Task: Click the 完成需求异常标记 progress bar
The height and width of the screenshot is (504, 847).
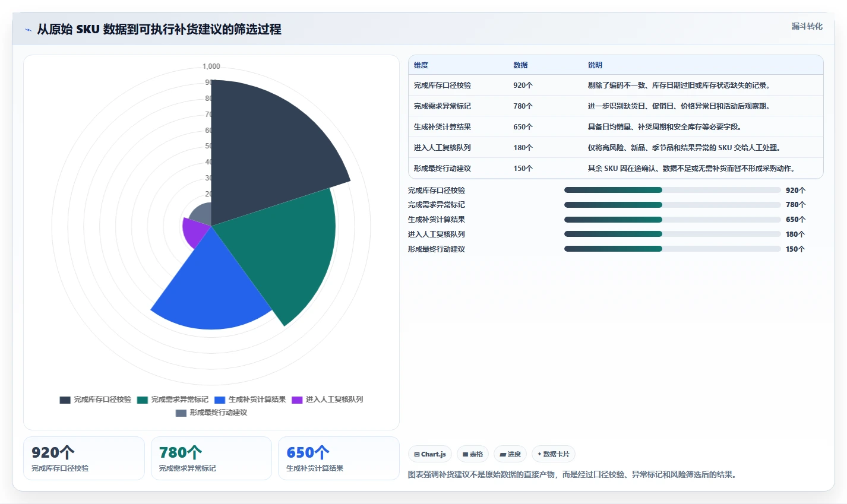Action: pos(672,205)
